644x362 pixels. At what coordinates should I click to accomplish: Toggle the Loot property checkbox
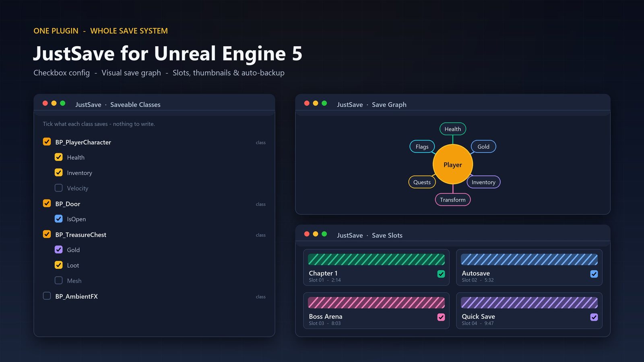click(x=58, y=265)
